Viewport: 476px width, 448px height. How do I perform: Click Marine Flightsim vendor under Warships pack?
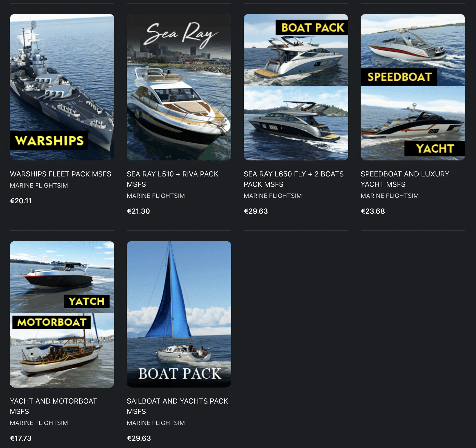coord(39,186)
